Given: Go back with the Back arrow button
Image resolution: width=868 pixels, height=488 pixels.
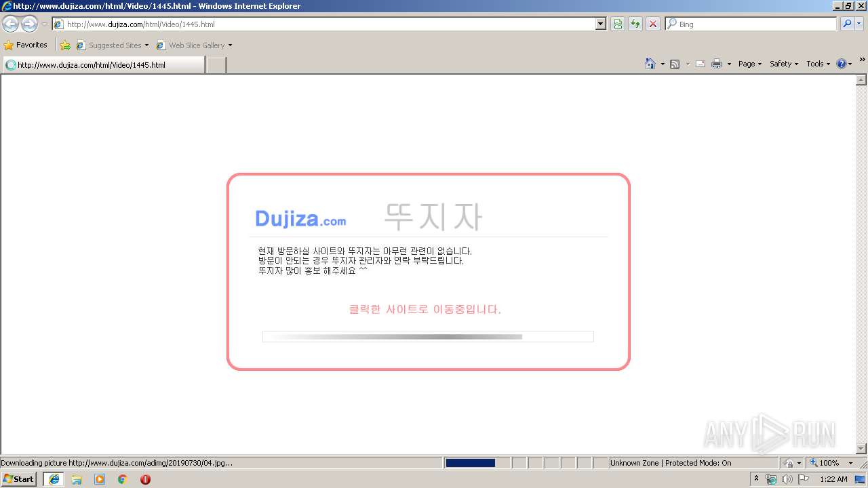Looking at the screenshot, I should click(10, 24).
